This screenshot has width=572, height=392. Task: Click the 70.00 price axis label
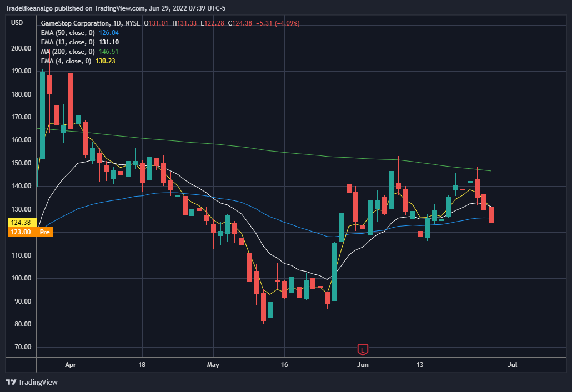[x=23, y=347]
